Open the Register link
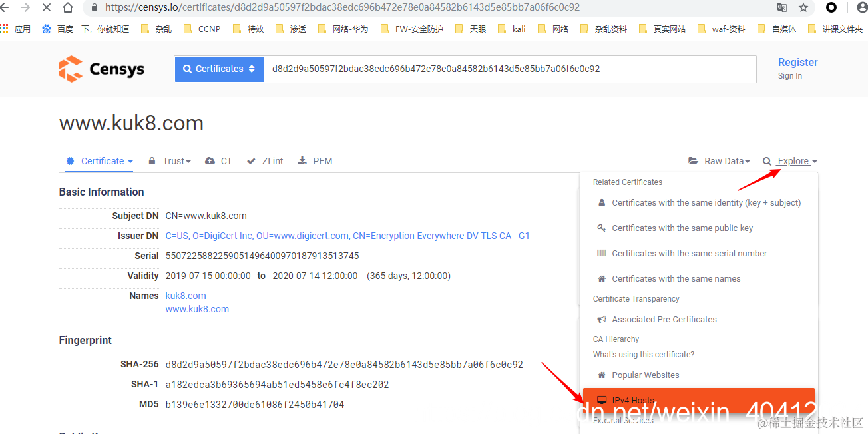This screenshot has height=434, width=868. click(x=797, y=62)
